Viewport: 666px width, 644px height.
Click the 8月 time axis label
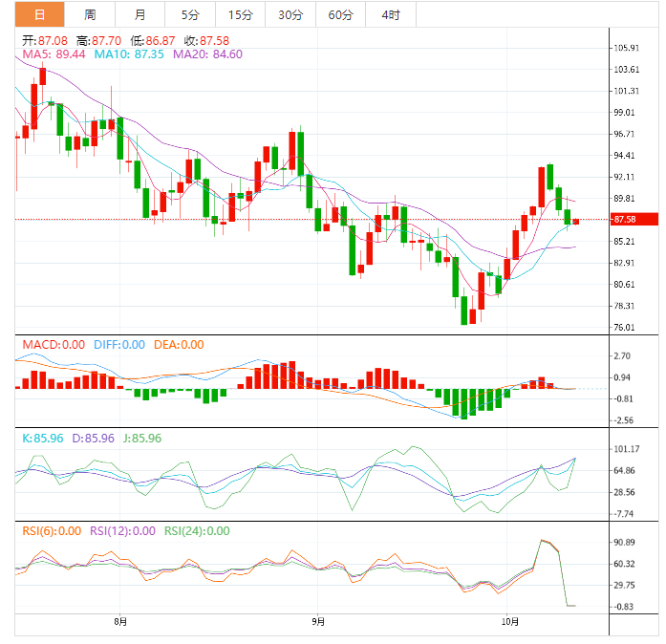tap(120, 622)
